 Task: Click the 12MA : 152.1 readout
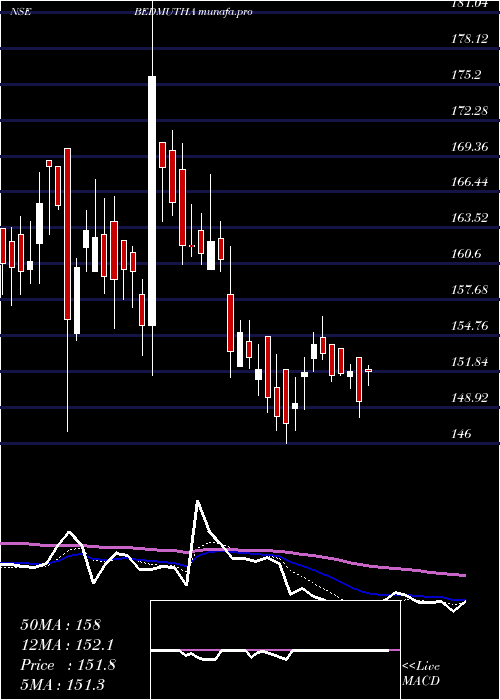coord(67,645)
